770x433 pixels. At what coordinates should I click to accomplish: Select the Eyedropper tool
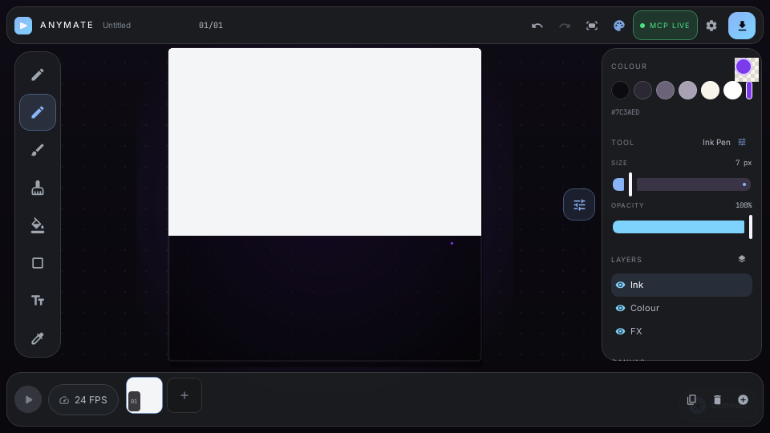pyautogui.click(x=37, y=338)
